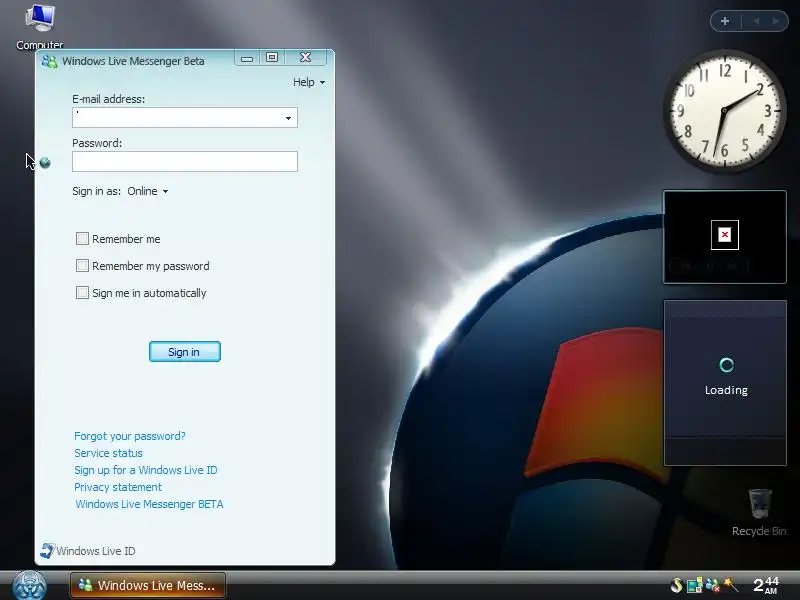
Task: Minimize the Messenger window
Action: [247, 58]
